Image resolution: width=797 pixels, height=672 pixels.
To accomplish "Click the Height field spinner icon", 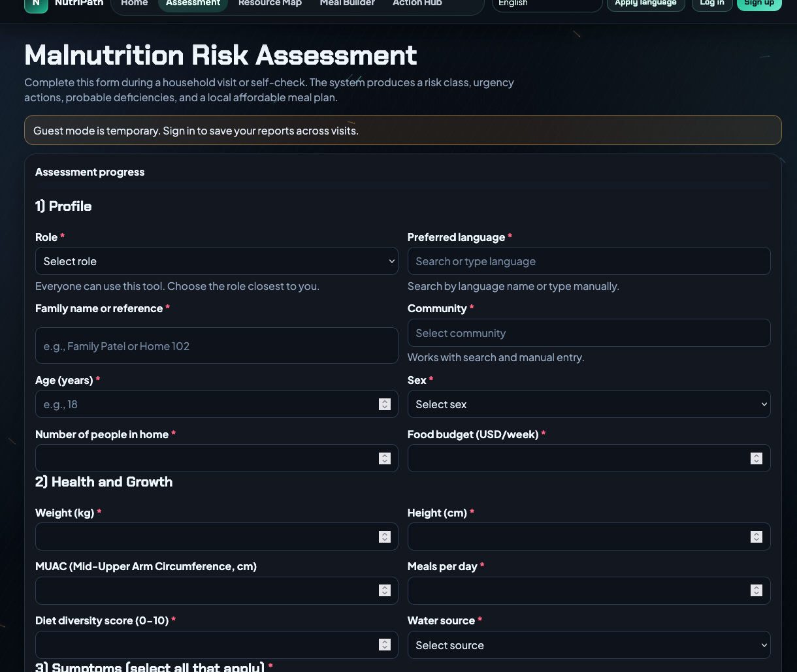I will [756, 537].
